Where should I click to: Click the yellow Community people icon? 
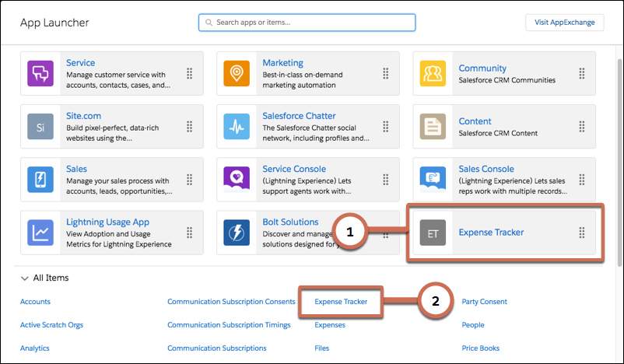pos(433,74)
